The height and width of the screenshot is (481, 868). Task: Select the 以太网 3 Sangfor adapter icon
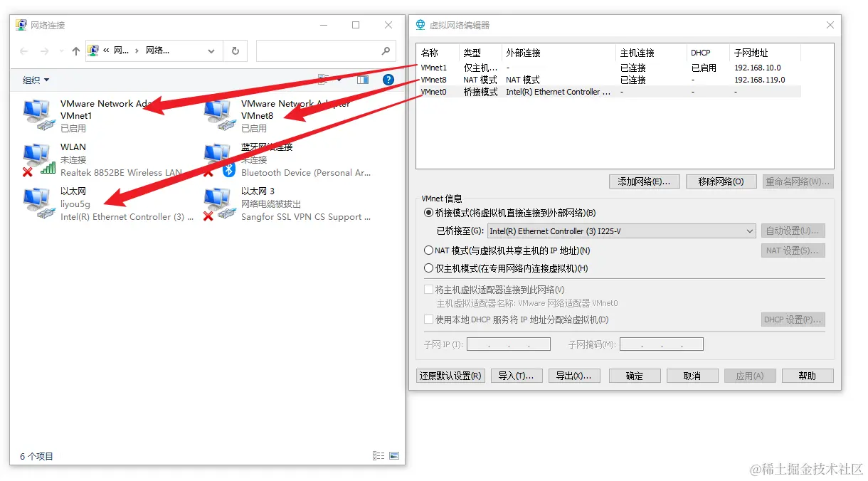click(x=219, y=203)
